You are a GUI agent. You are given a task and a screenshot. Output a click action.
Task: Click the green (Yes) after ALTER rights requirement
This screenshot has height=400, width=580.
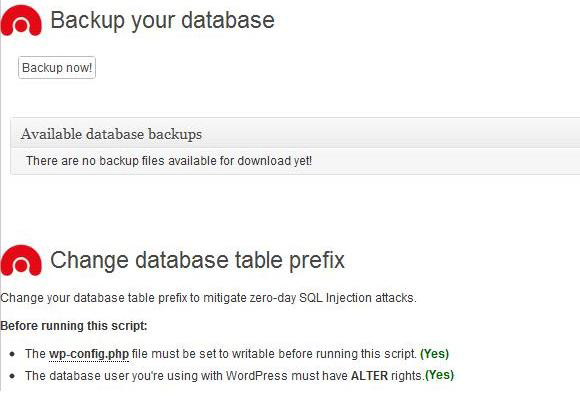click(x=439, y=375)
